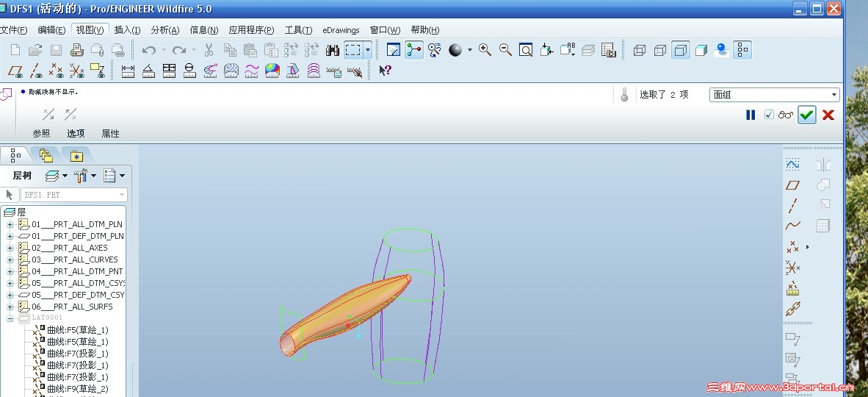Image resolution: width=868 pixels, height=397 pixels.
Task: Toggle coordinate systems display
Action: [x=76, y=71]
